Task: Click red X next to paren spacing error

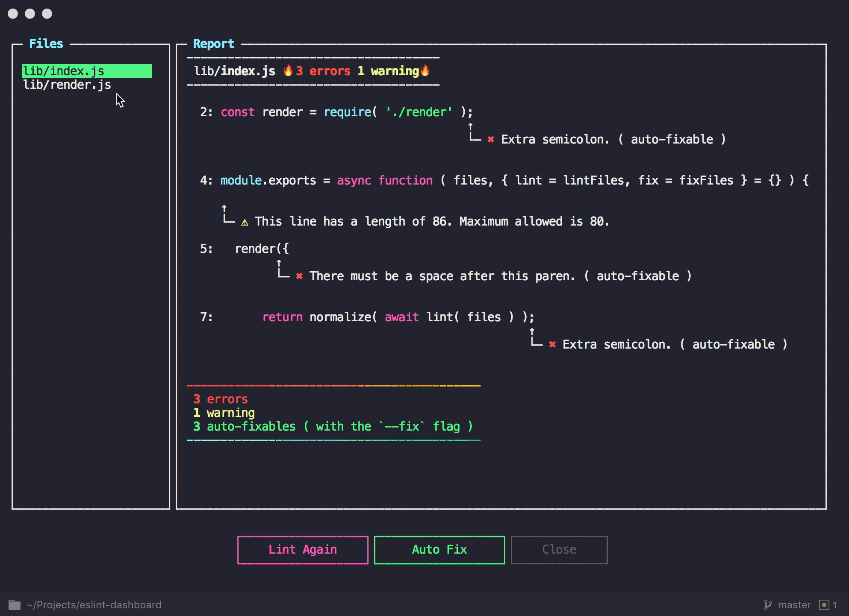Action: tap(299, 276)
